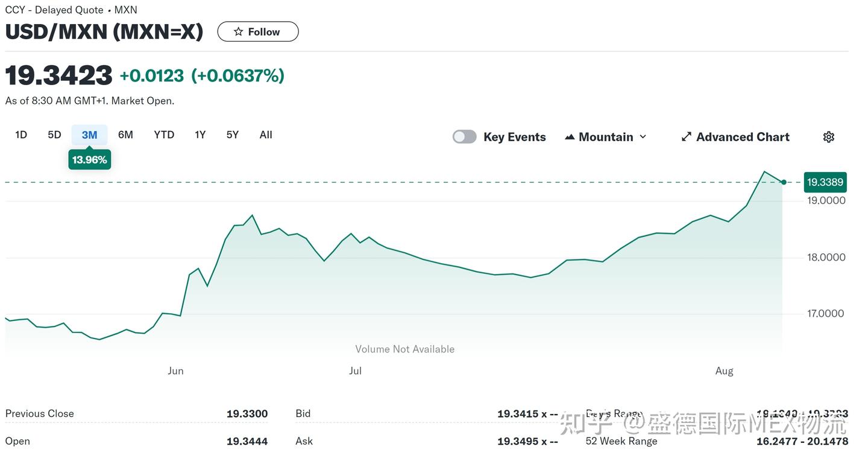Click the star icon next to Follow
The height and width of the screenshot is (458, 868).
[x=236, y=31]
